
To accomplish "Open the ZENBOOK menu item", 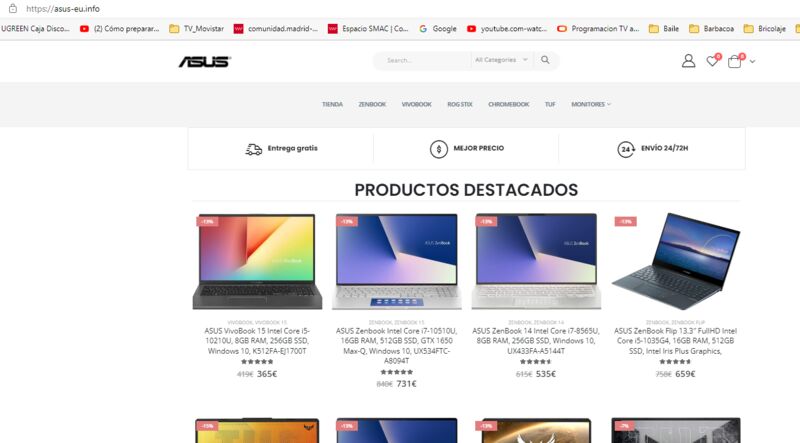I will (x=372, y=104).
